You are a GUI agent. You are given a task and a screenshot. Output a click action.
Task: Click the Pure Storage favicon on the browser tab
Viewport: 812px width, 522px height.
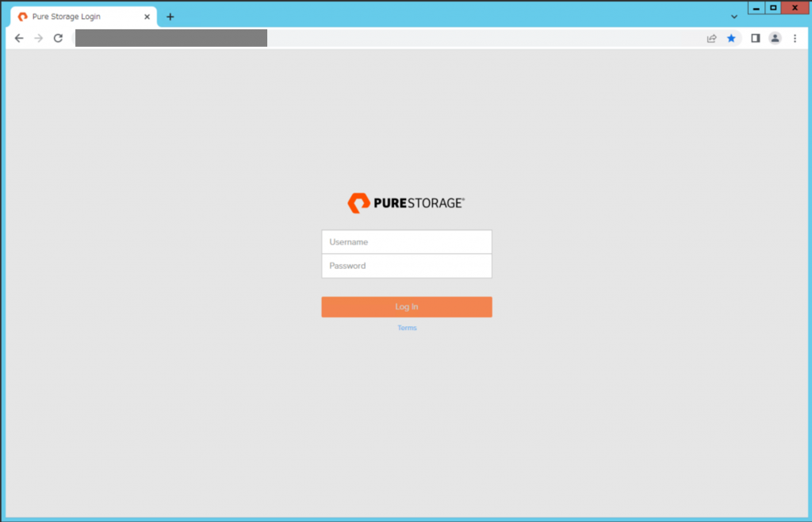pyautogui.click(x=24, y=15)
